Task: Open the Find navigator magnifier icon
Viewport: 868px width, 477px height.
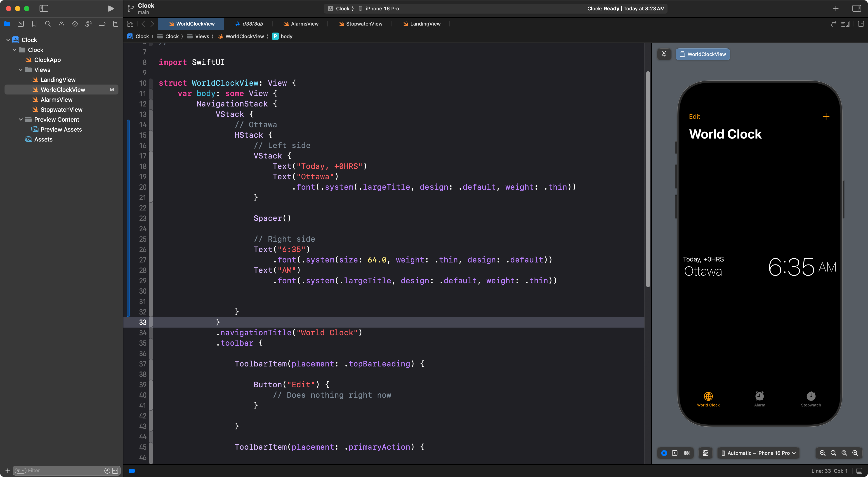Action: tap(48, 24)
